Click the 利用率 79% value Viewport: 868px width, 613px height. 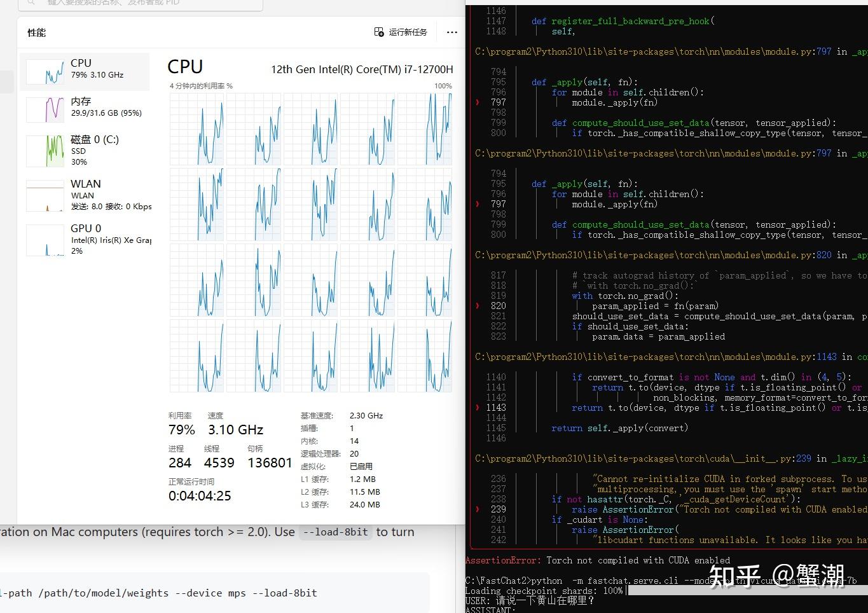pos(182,430)
